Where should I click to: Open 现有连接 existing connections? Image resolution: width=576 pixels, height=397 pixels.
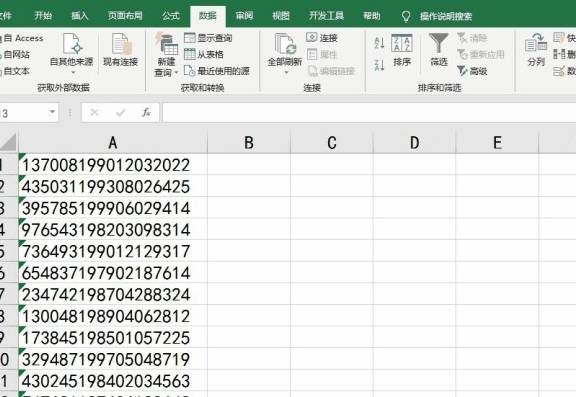[120, 50]
